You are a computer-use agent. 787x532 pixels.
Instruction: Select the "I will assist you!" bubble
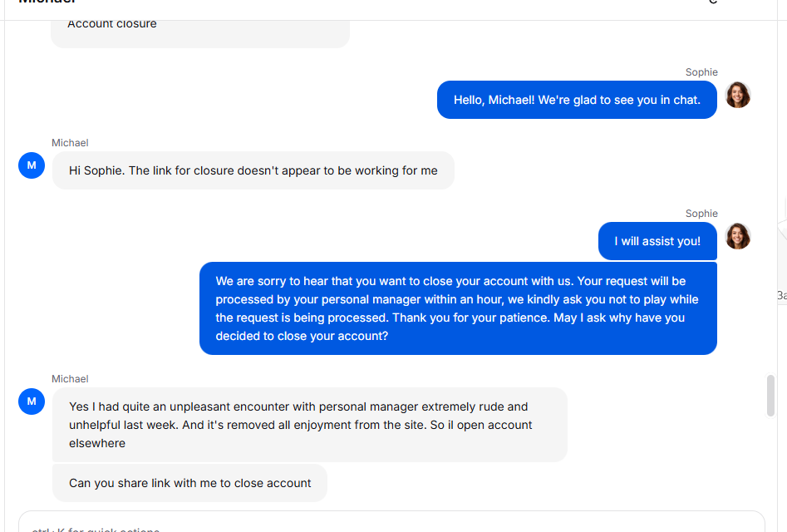point(657,241)
